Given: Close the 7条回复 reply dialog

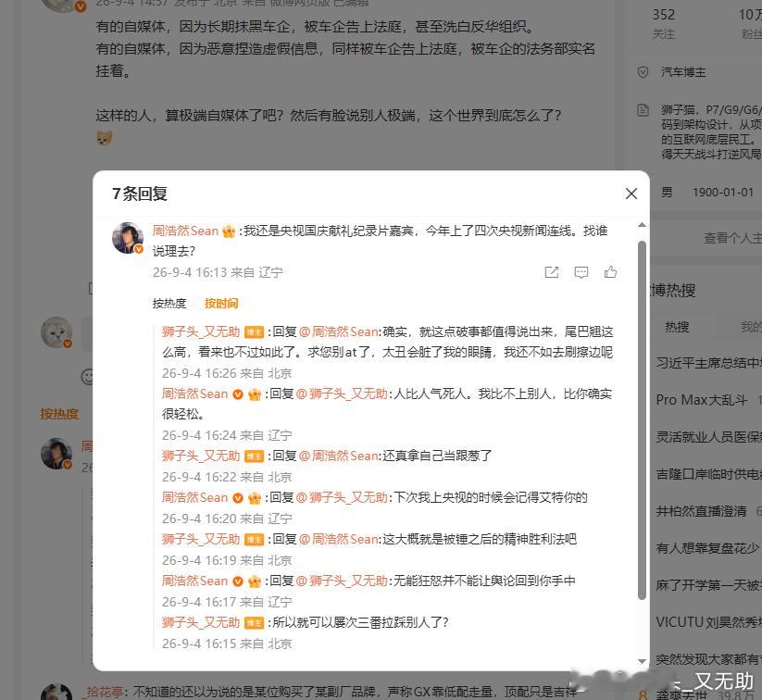Looking at the screenshot, I should point(631,194).
